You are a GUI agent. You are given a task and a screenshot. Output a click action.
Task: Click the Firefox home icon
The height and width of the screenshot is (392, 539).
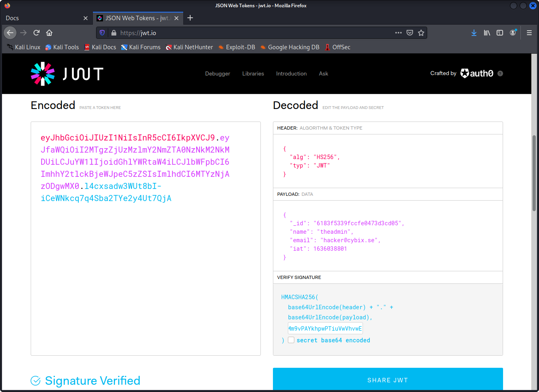pyautogui.click(x=49, y=33)
